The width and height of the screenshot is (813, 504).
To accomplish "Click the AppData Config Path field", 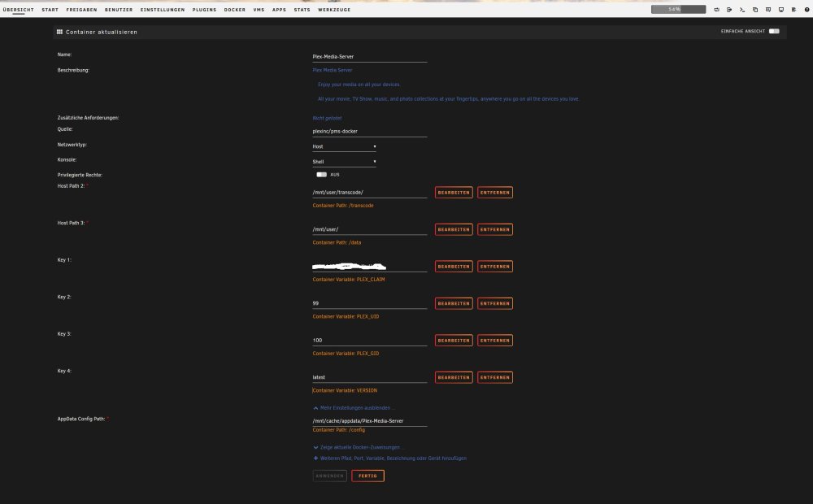I will pyautogui.click(x=370, y=421).
